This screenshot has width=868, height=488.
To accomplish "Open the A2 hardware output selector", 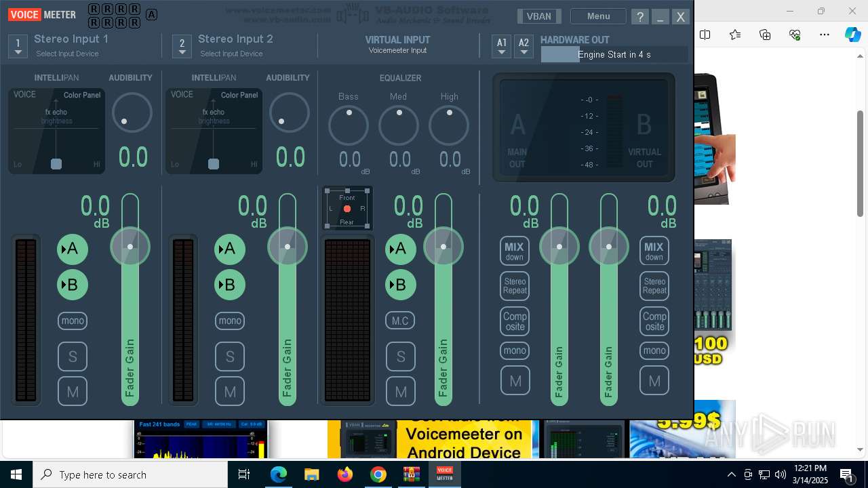I will tap(524, 46).
